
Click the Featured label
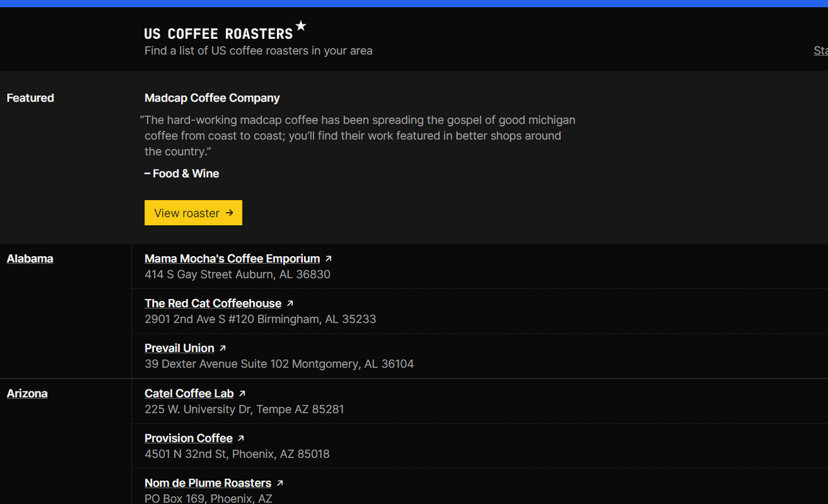click(x=30, y=98)
